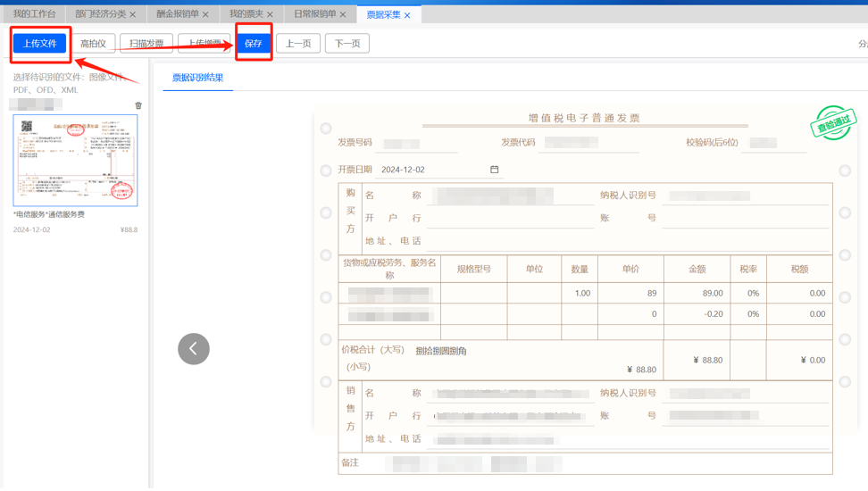Close the 日常报销单 tab
The width and height of the screenshot is (868, 491).
pos(343,15)
